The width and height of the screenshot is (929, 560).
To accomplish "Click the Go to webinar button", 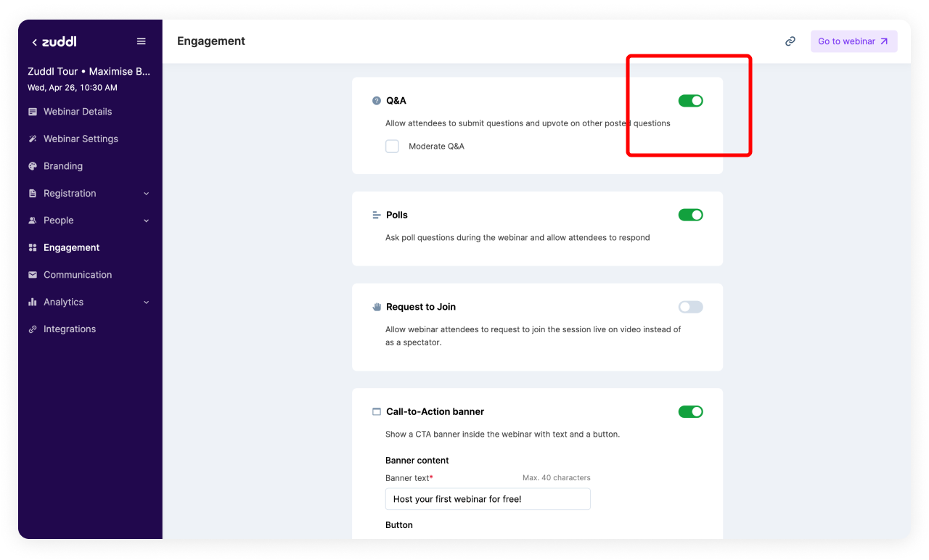I will click(854, 41).
